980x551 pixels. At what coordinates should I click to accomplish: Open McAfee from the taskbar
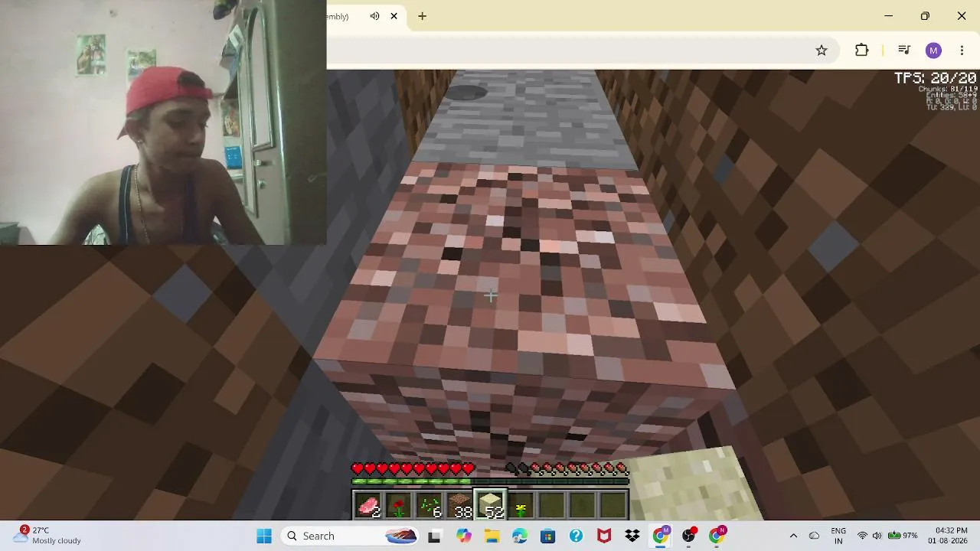click(604, 536)
